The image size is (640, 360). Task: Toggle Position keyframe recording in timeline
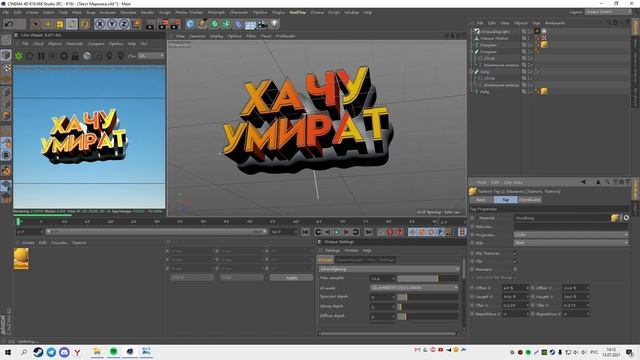tap(412, 232)
